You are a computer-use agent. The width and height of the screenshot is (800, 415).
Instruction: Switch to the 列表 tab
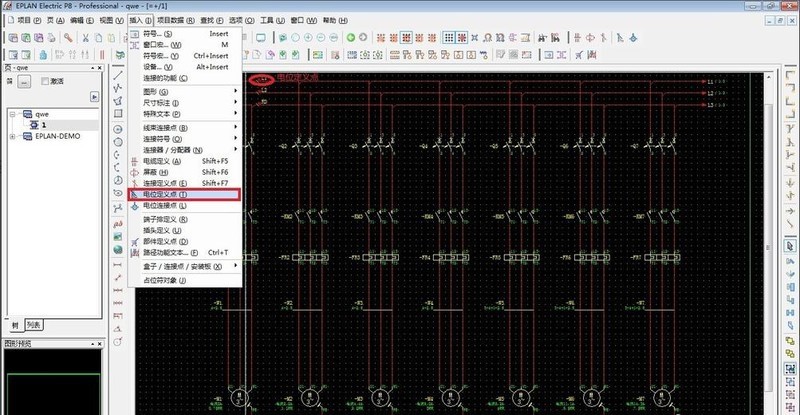pyautogui.click(x=34, y=325)
